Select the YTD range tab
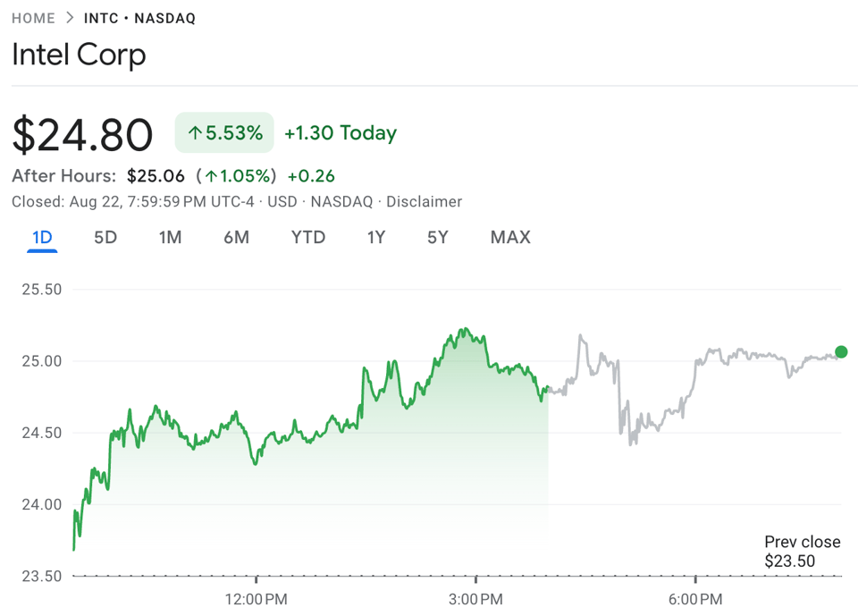 coord(307,237)
